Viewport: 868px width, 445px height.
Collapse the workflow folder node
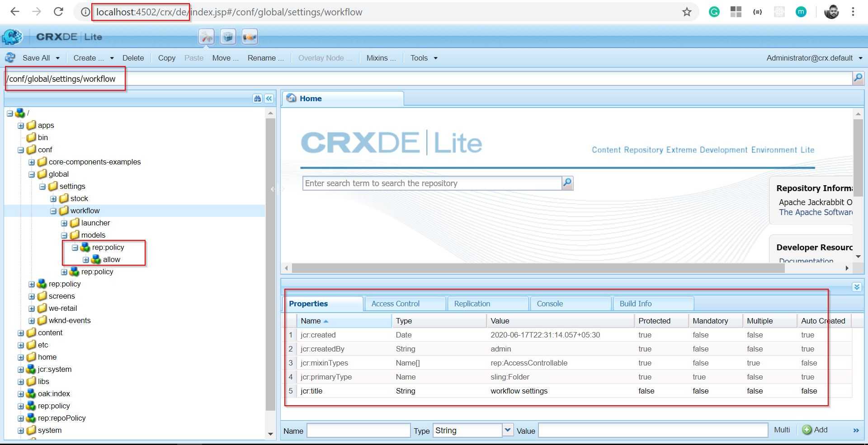click(x=53, y=211)
